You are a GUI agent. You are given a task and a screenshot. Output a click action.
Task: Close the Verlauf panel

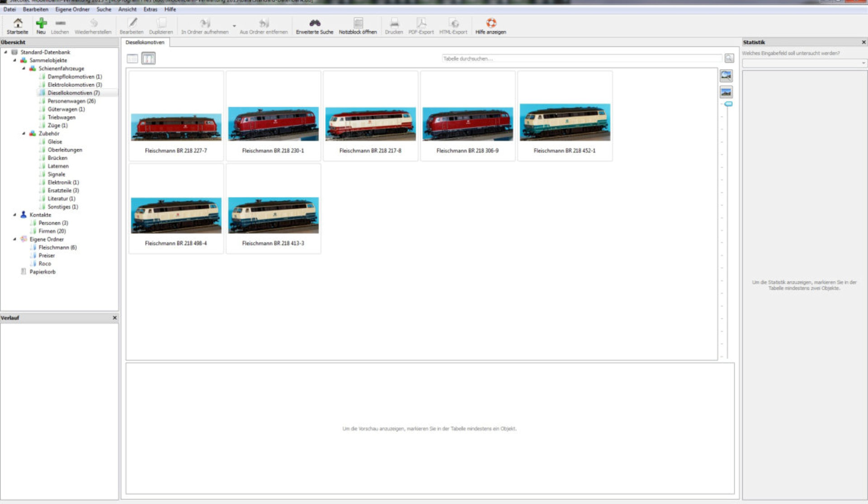click(x=114, y=318)
